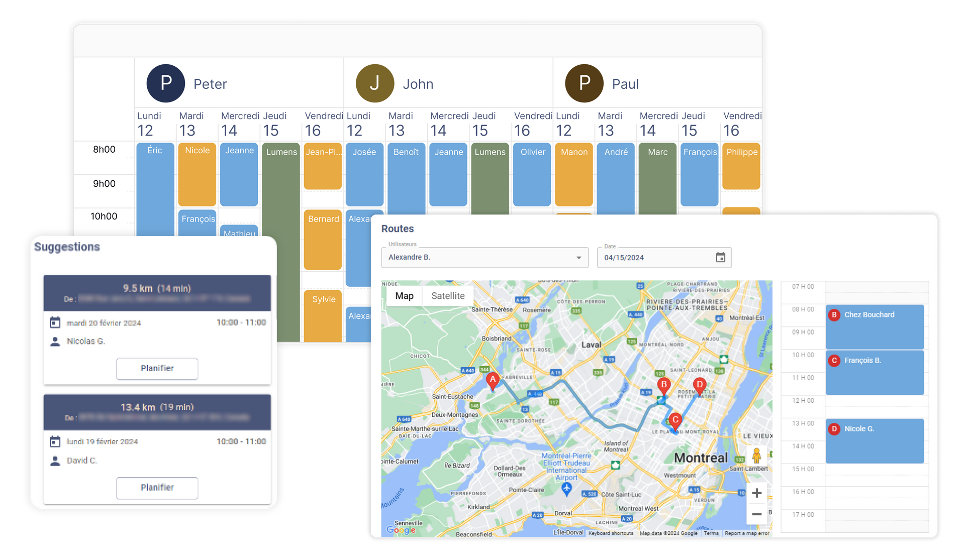Image resolution: width=965 pixels, height=560 pixels.
Task: Open the date picker calendar icon
Action: [720, 257]
